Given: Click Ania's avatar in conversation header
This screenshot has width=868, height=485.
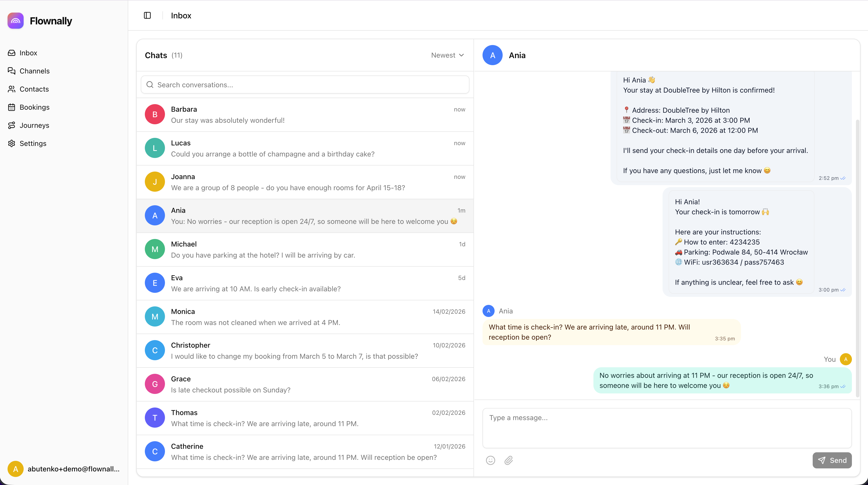Looking at the screenshot, I should point(492,55).
